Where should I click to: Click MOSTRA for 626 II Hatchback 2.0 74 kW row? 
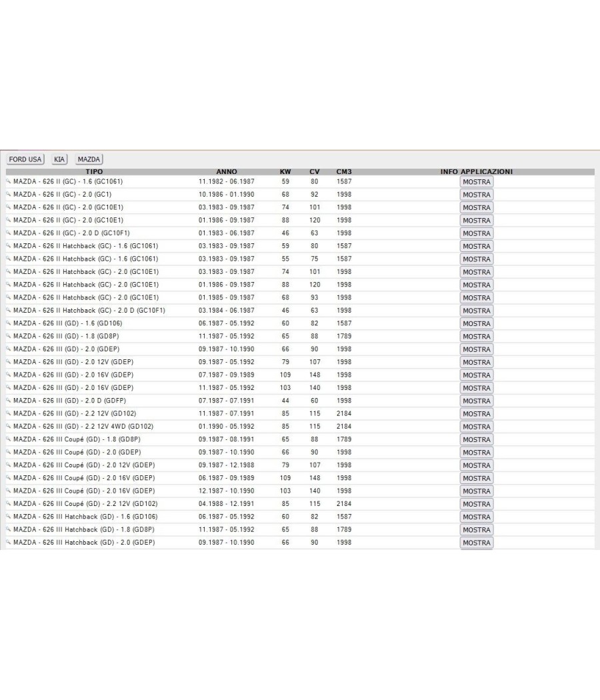[x=477, y=272]
